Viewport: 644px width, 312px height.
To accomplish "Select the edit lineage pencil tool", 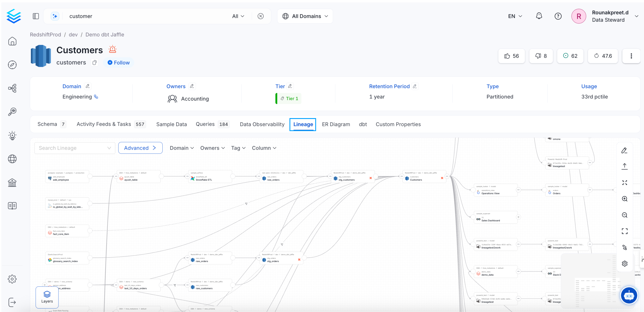I will [625, 150].
